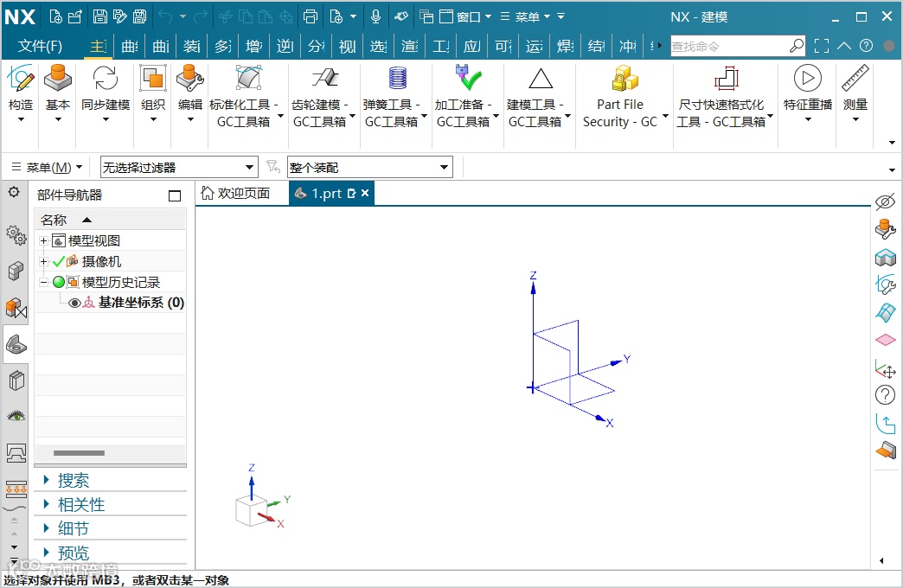Open the 整个装配 scope dropdown
903x588 pixels.
tap(369, 168)
